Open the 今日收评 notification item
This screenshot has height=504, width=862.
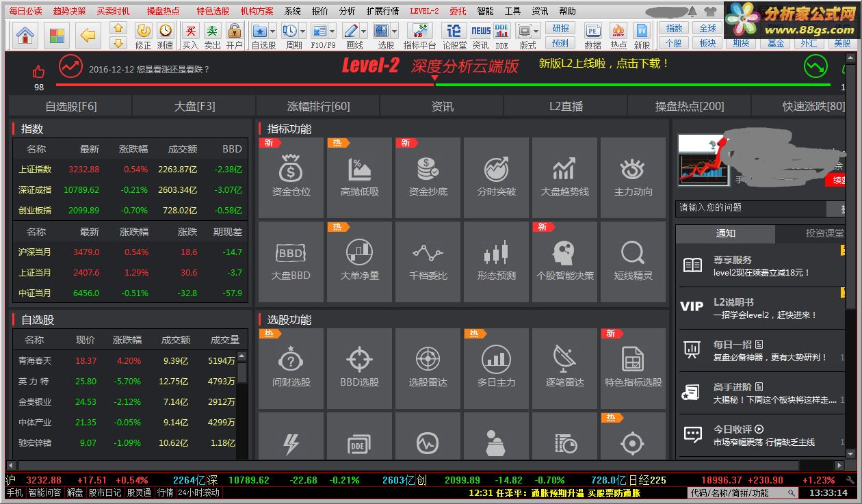click(x=761, y=435)
